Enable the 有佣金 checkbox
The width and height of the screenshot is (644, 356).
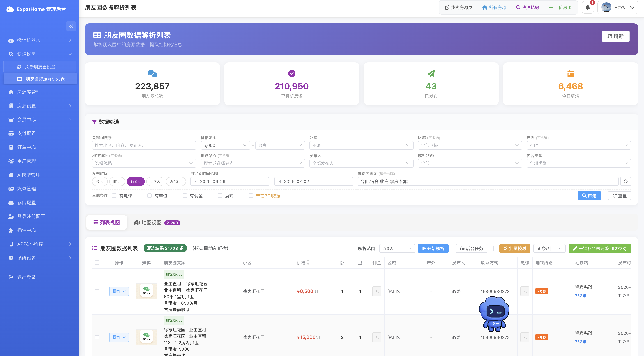[185, 196]
